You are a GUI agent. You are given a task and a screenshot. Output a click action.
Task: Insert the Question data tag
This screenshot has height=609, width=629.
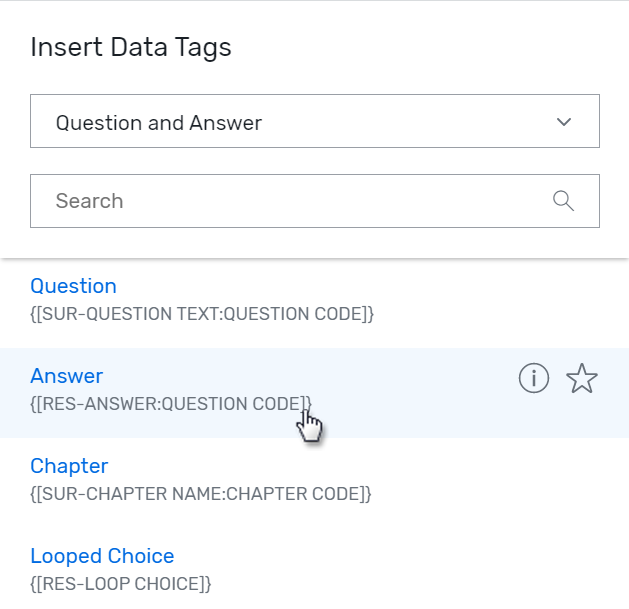tap(73, 286)
